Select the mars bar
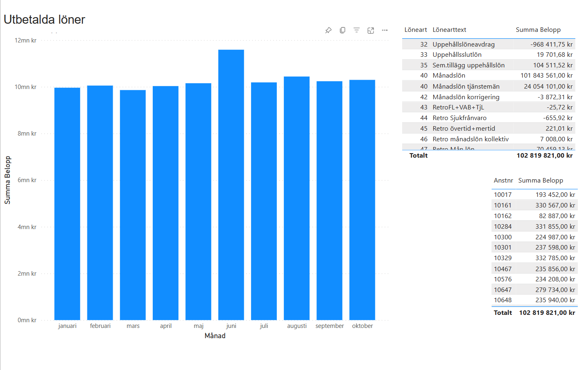This screenshot has width=588, height=370. (x=133, y=205)
